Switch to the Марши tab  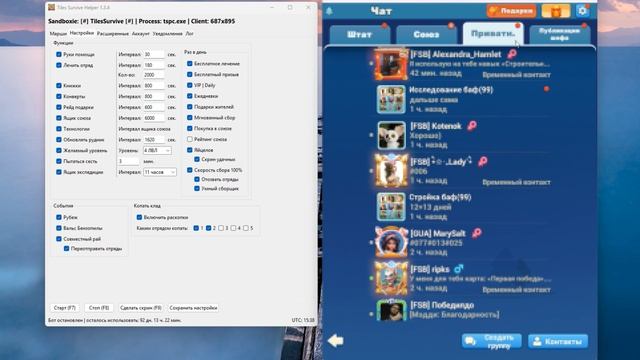[x=58, y=33]
